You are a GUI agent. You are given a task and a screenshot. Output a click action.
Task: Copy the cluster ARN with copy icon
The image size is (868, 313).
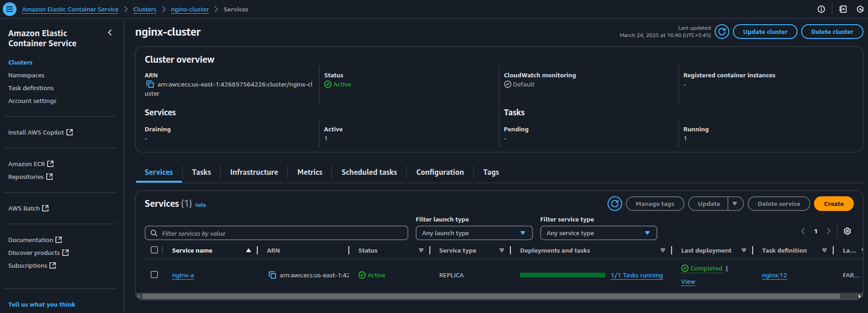pos(150,84)
